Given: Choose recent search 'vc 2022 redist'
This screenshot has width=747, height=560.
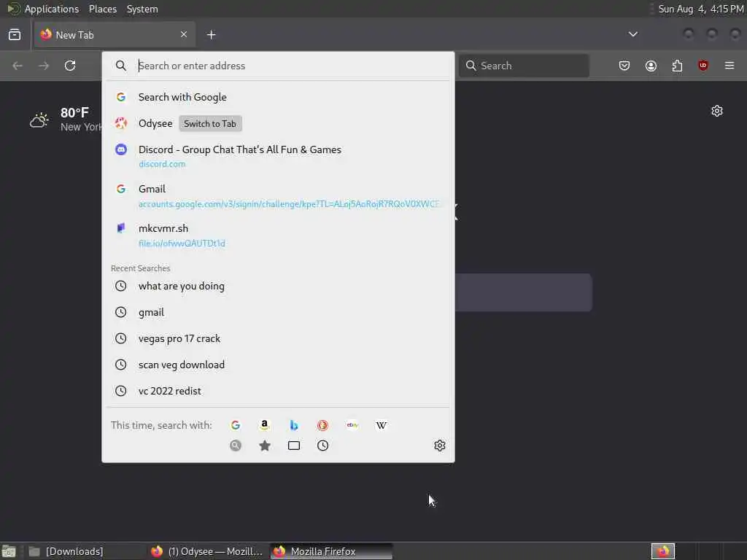Looking at the screenshot, I should [278, 391].
